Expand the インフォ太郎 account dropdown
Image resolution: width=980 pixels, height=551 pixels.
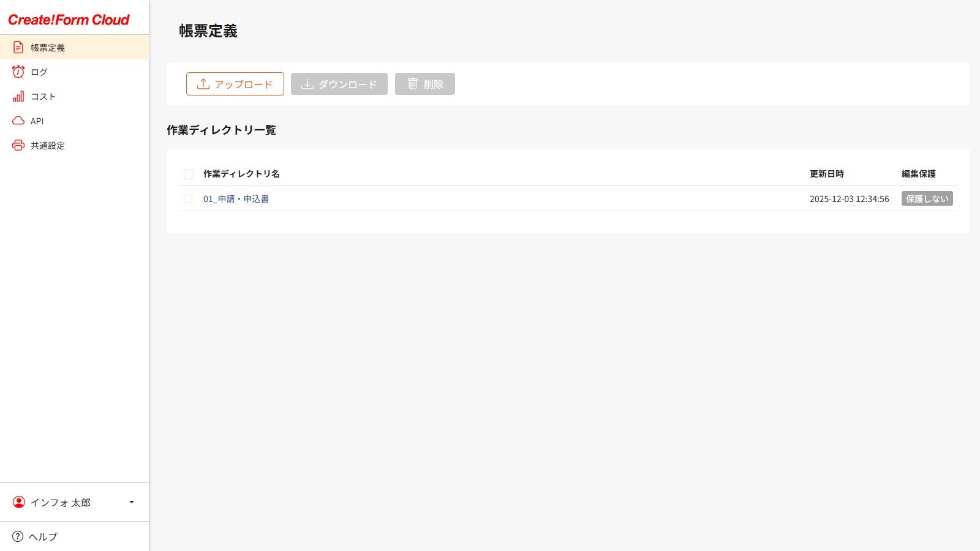tap(130, 502)
